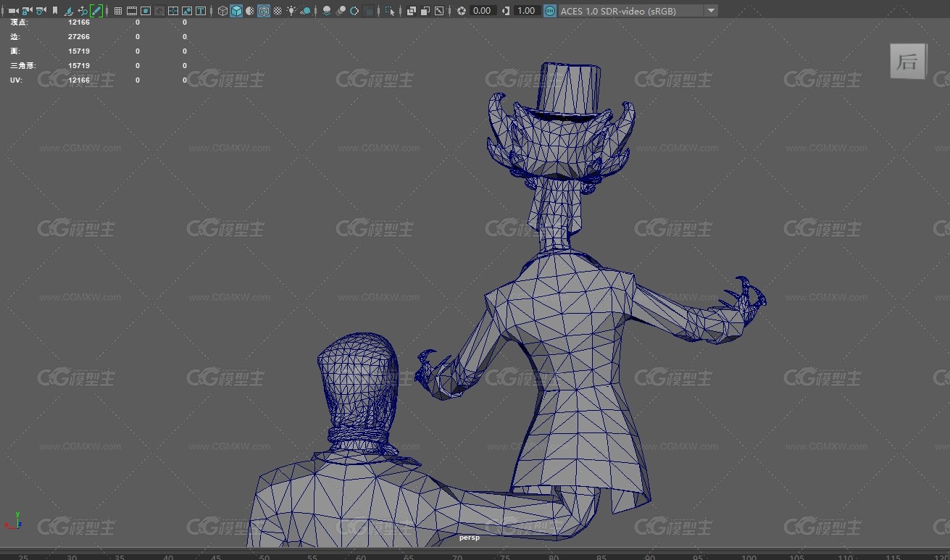The height and width of the screenshot is (560, 950).
Task: Toggle the View Transform ON button
Action: 550,11
